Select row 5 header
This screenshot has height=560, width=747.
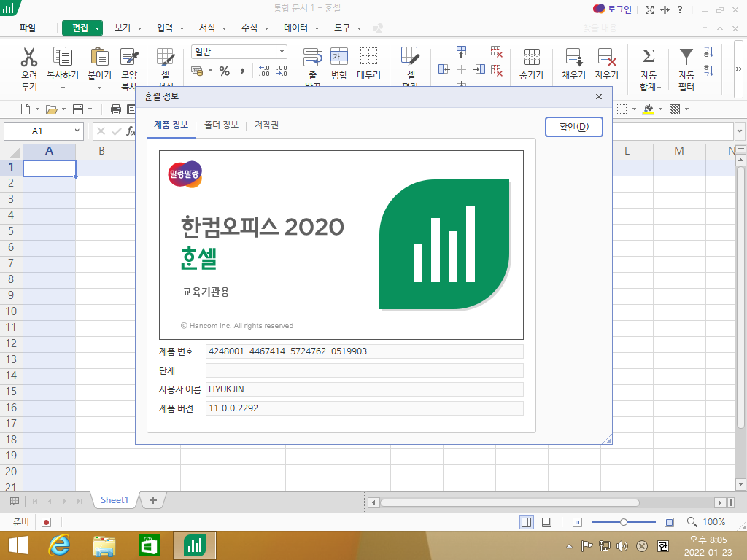point(11,231)
